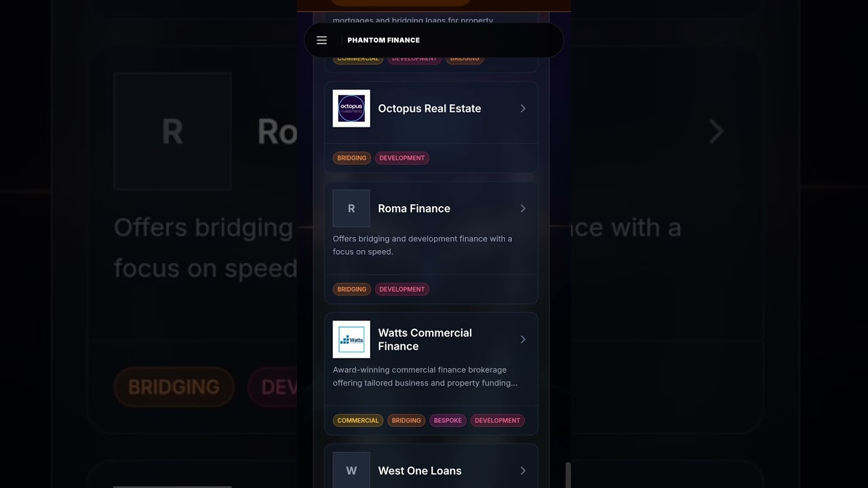This screenshot has height=488, width=868.
Task: Select the Bespoke tag under Watts
Action: pyautogui.click(x=448, y=420)
